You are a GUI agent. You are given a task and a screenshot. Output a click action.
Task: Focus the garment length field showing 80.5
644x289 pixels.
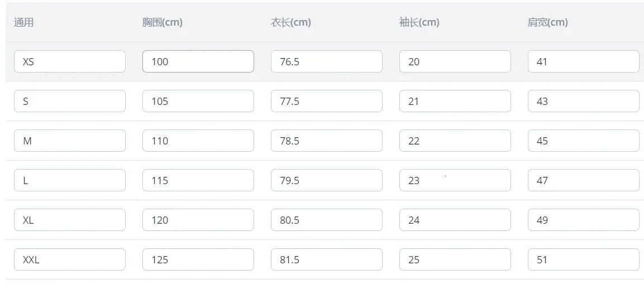coord(327,220)
